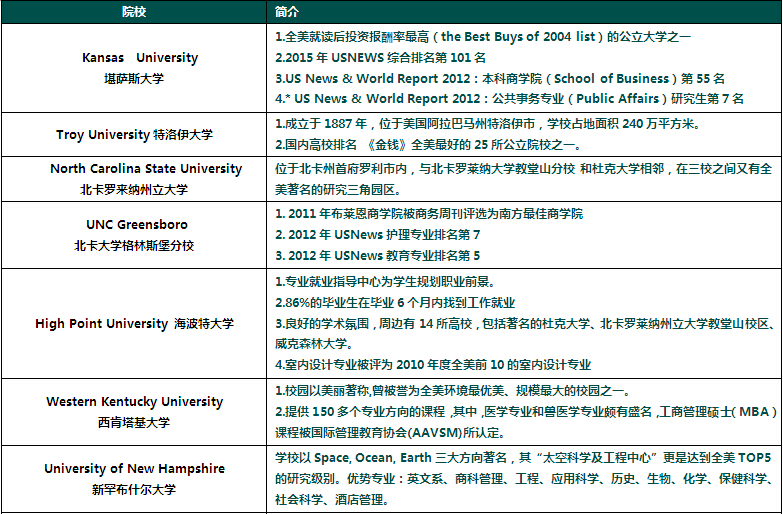783x514 pixels.
Task: Click the 院校 column header
Action: click(x=134, y=12)
